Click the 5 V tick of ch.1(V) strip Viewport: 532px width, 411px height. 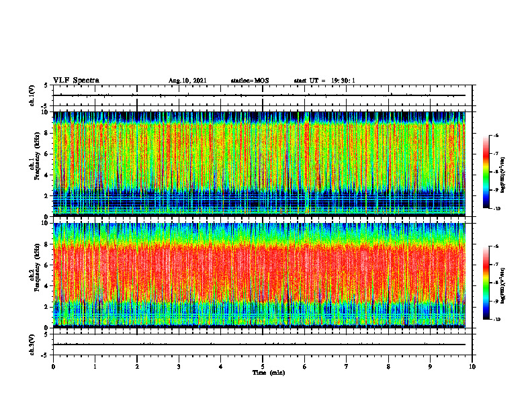(x=46, y=85)
